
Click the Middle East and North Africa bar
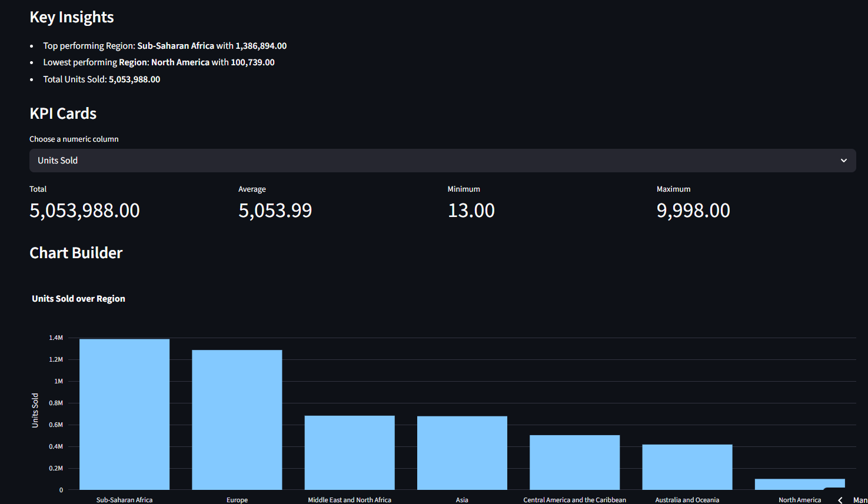pos(350,453)
